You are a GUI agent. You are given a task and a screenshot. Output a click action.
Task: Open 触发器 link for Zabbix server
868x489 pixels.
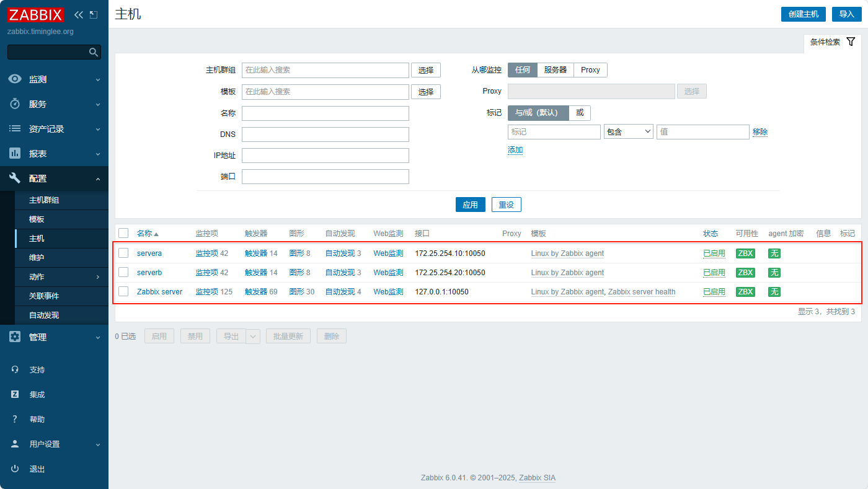tap(256, 292)
